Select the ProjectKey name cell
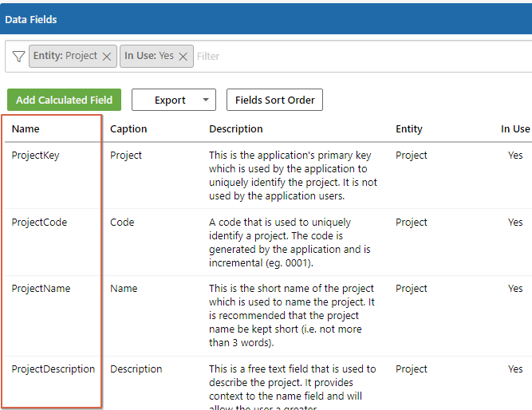This screenshot has height=410, width=532. [35, 156]
